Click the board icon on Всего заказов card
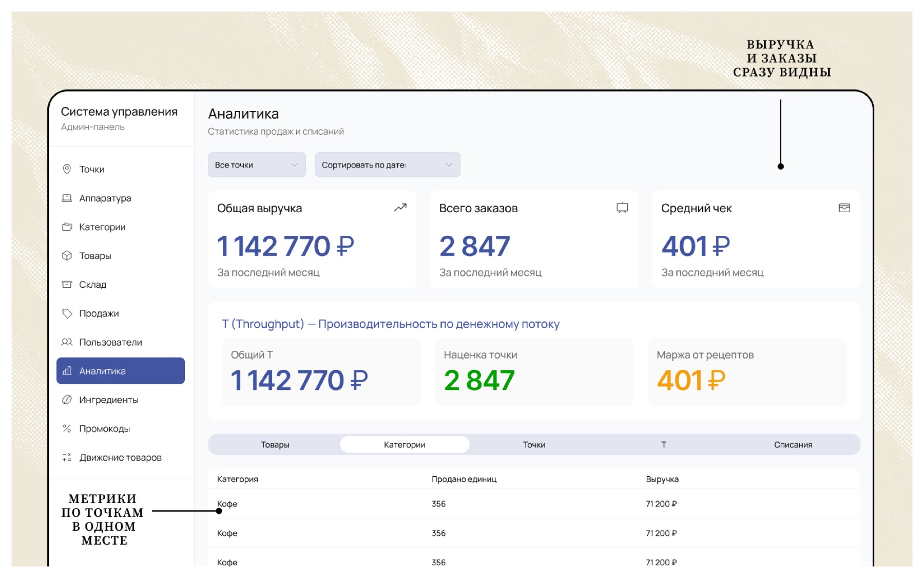The width and height of the screenshot is (924, 578). (622, 208)
